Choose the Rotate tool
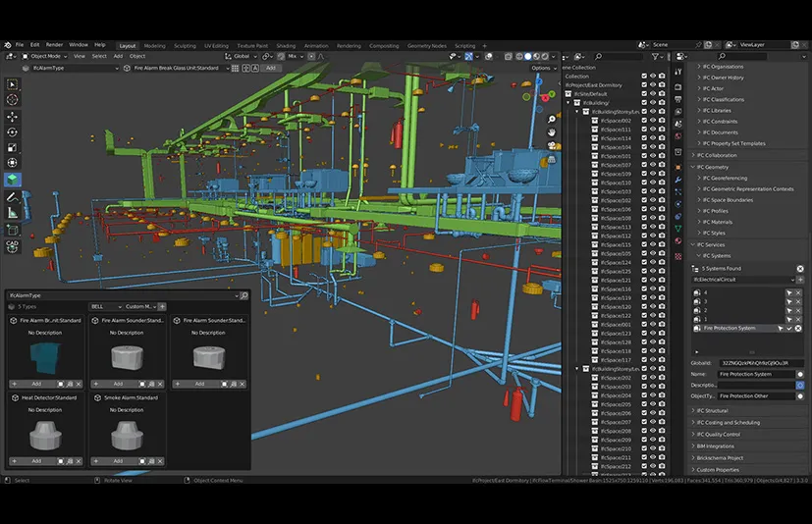The width and height of the screenshot is (812, 524). point(13,131)
